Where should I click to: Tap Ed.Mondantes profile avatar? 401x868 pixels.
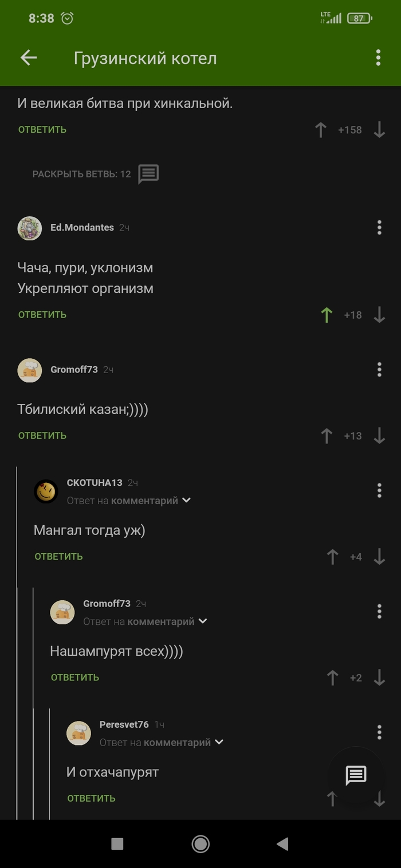30,228
